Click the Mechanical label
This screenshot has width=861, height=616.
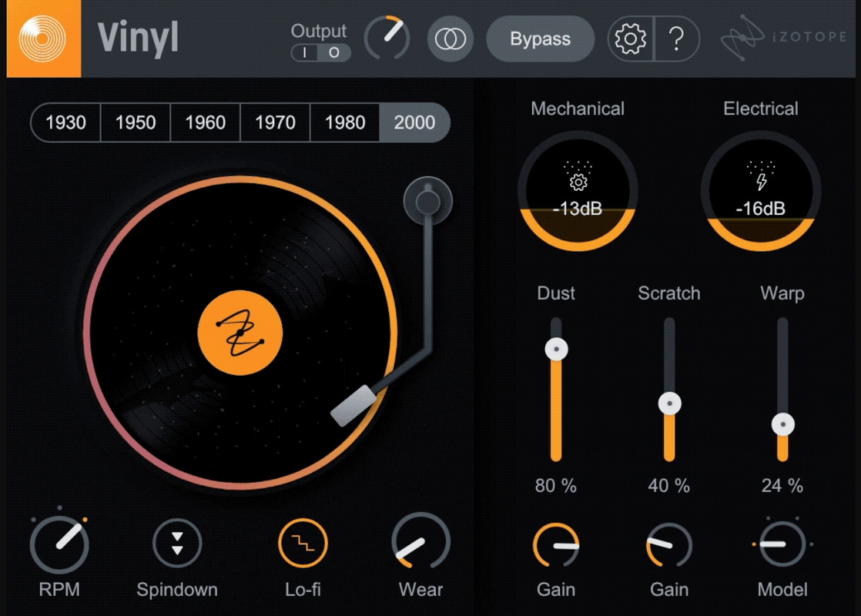pos(578,109)
